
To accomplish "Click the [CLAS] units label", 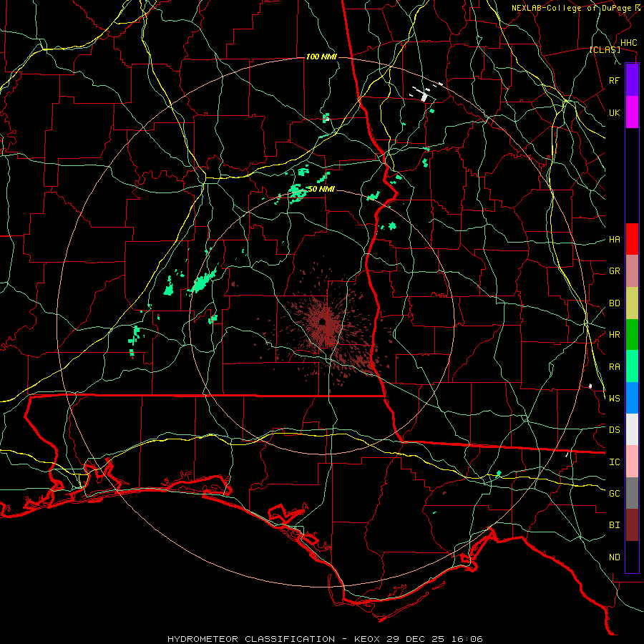I will [605, 50].
